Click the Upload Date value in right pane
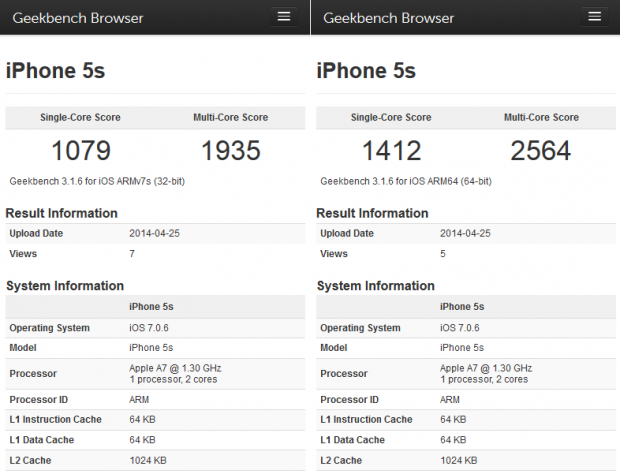Screen dimensions: 620x474 pos(465,233)
